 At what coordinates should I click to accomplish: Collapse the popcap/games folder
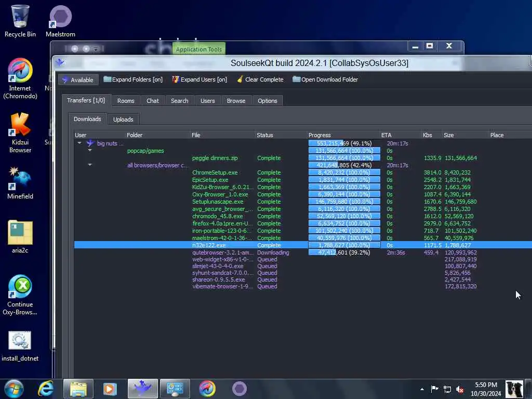coord(90,150)
